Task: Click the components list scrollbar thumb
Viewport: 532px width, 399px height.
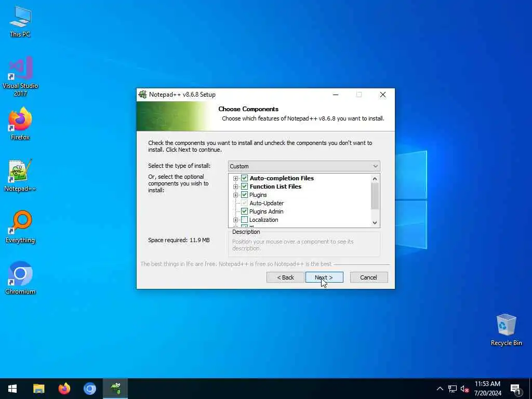Action: [x=375, y=196]
